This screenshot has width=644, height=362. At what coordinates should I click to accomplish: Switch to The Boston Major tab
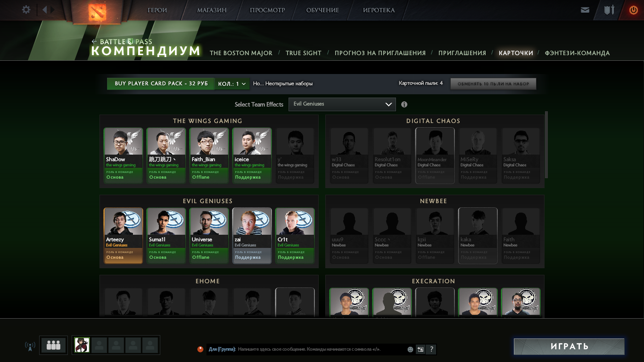click(x=241, y=53)
